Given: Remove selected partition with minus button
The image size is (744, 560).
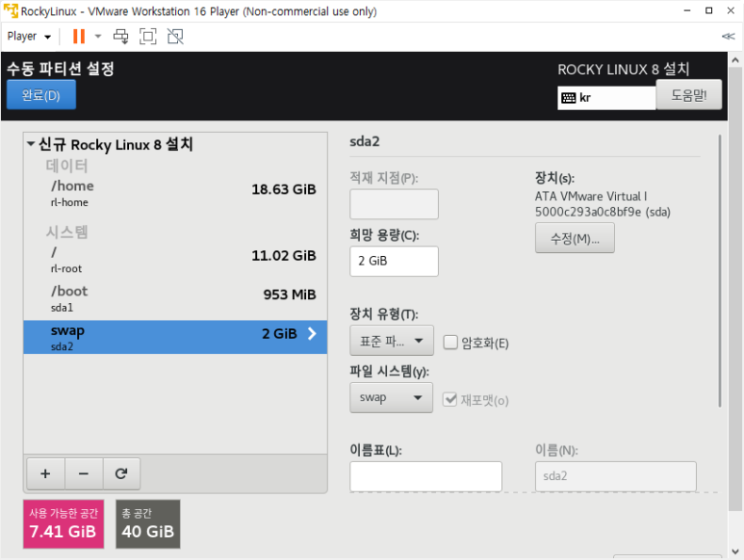Looking at the screenshot, I should pyautogui.click(x=84, y=473).
